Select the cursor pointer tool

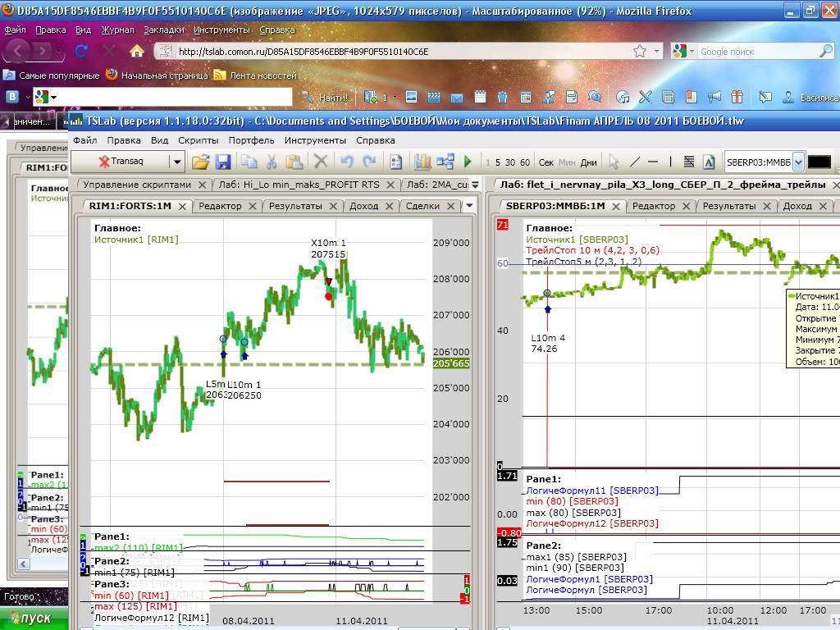[x=613, y=162]
